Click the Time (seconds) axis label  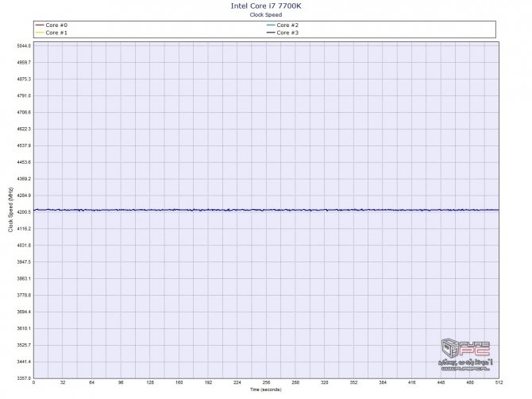tap(266, 389)
